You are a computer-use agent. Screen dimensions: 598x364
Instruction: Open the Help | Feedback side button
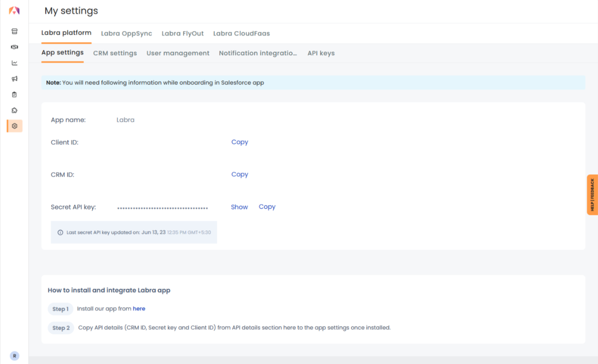point(592,195)
